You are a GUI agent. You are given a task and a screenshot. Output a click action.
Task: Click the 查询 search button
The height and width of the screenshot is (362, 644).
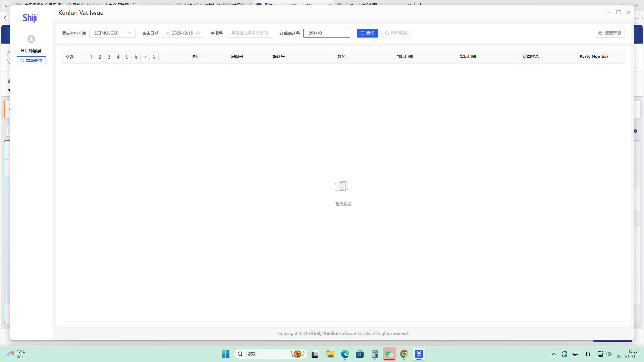[x=367, y=33]
